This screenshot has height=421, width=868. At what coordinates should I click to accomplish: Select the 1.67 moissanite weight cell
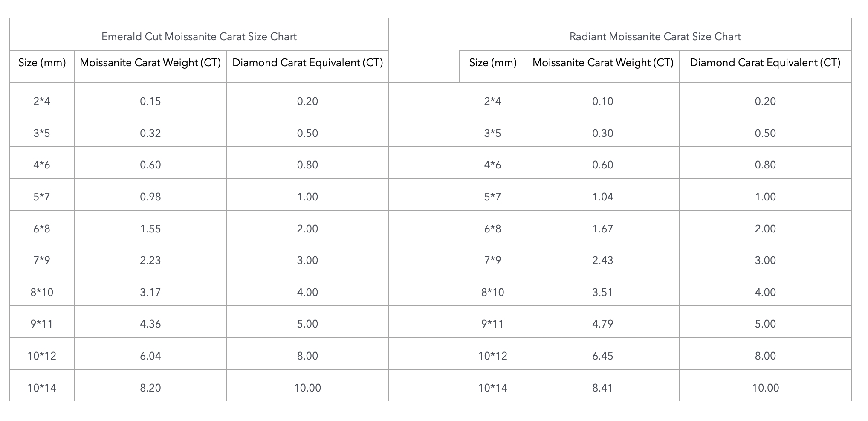[x=602, y=229]
